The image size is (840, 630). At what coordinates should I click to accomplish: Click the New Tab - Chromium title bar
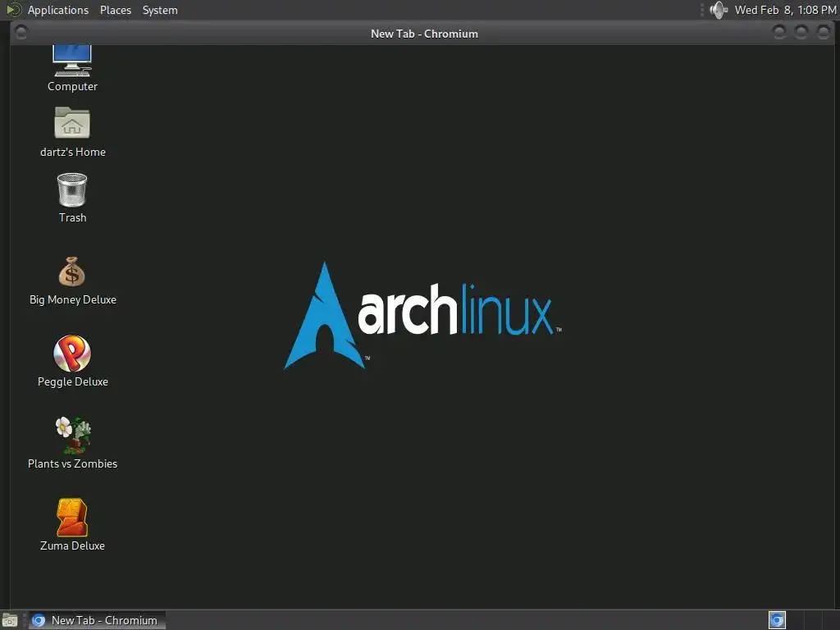424,34
